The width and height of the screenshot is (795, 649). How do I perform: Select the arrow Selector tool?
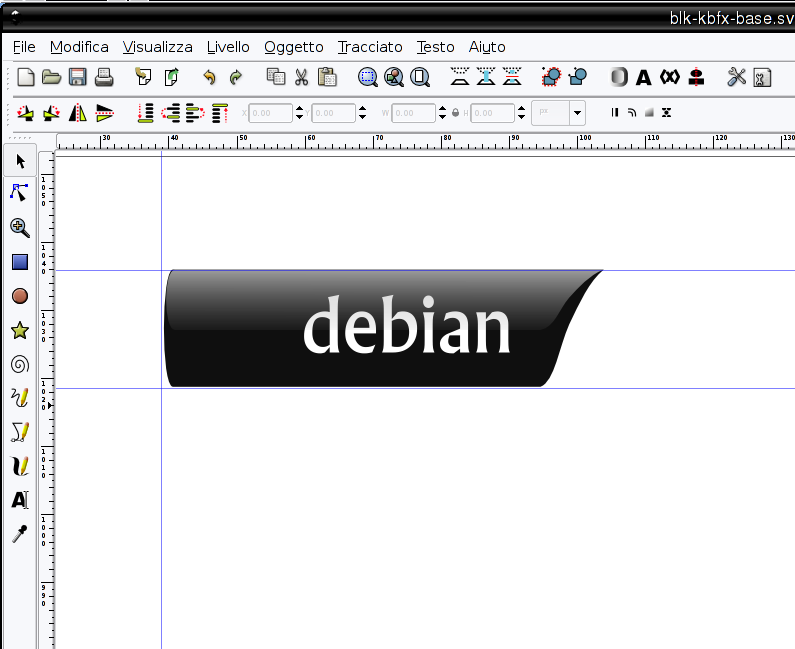(20, 161)
